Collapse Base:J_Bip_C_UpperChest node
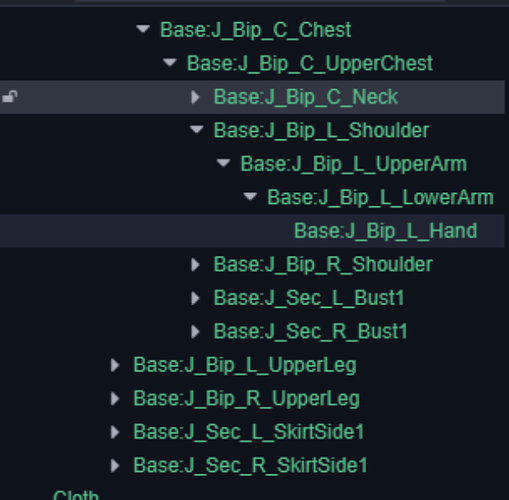The height and width of the screenshot is (500, 509). 170,62
